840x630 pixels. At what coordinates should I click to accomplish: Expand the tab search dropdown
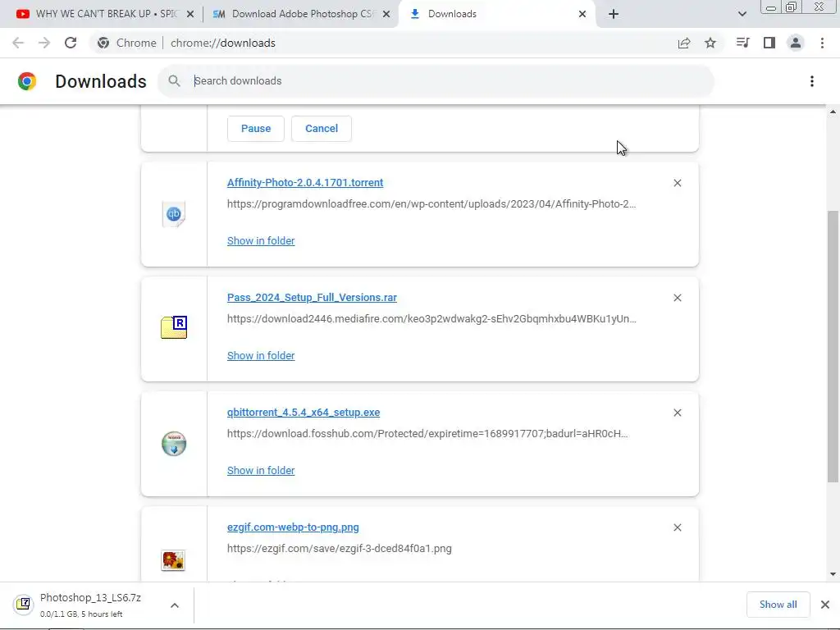click(742, 14)
